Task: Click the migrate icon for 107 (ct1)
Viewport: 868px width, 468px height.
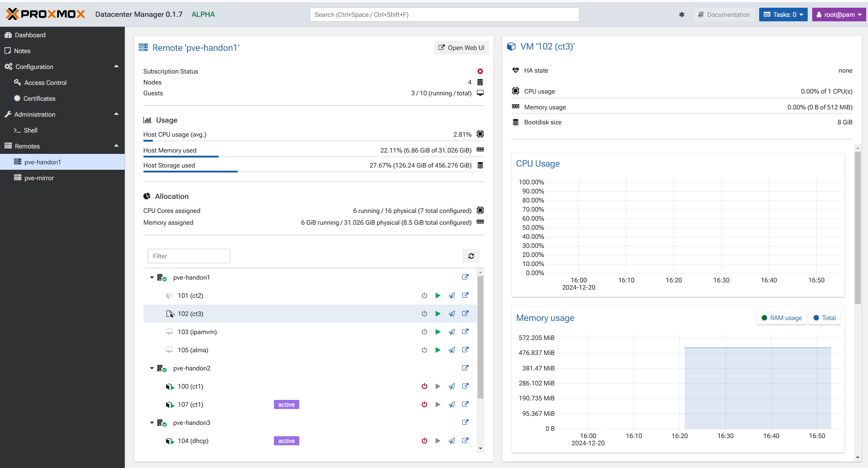Action: [x=452, y=404]
